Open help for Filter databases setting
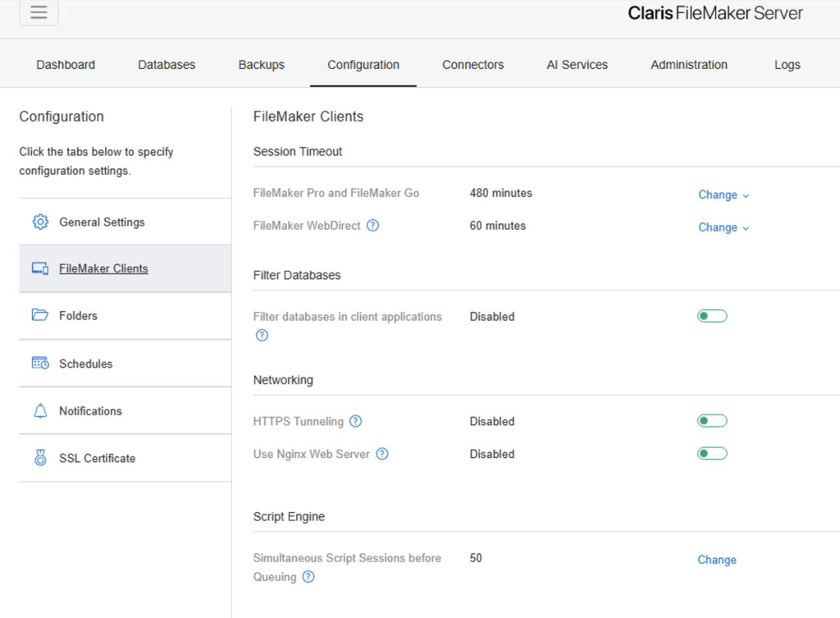The height and width of the screenshot is (618, 840). pos(262,336)
